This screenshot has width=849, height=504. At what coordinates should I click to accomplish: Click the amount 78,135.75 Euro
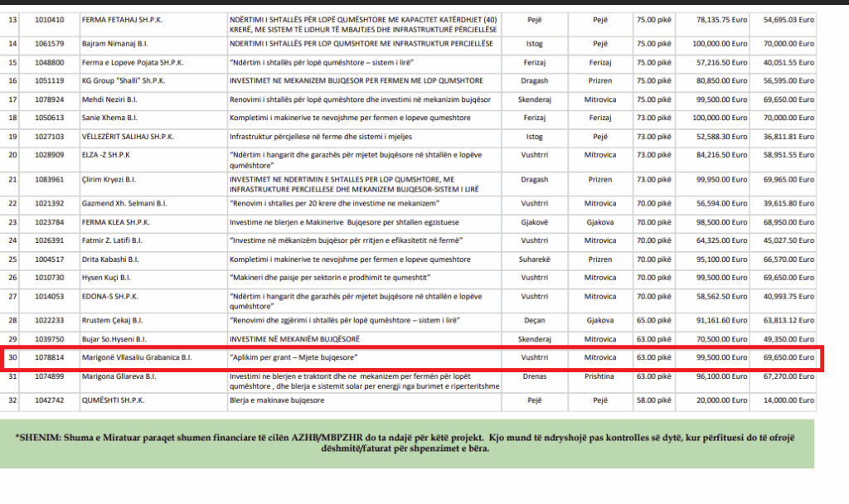(x=711, y=17)
